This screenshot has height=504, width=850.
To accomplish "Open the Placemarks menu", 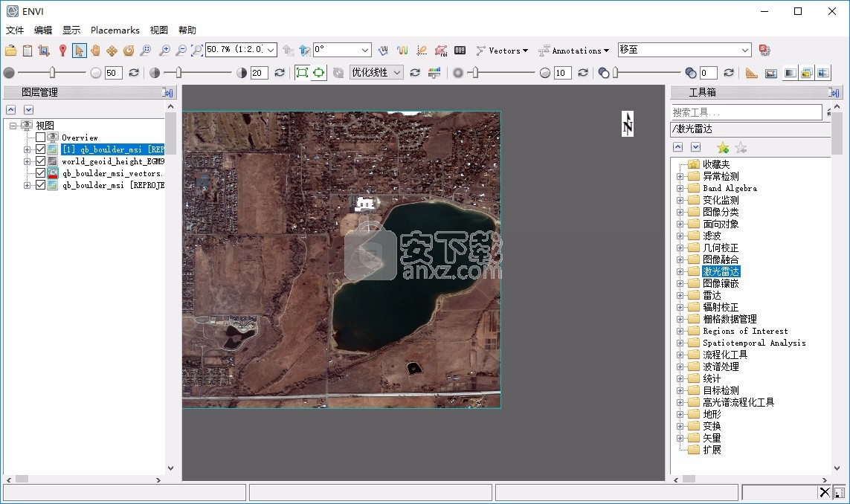I will [115, 30].
